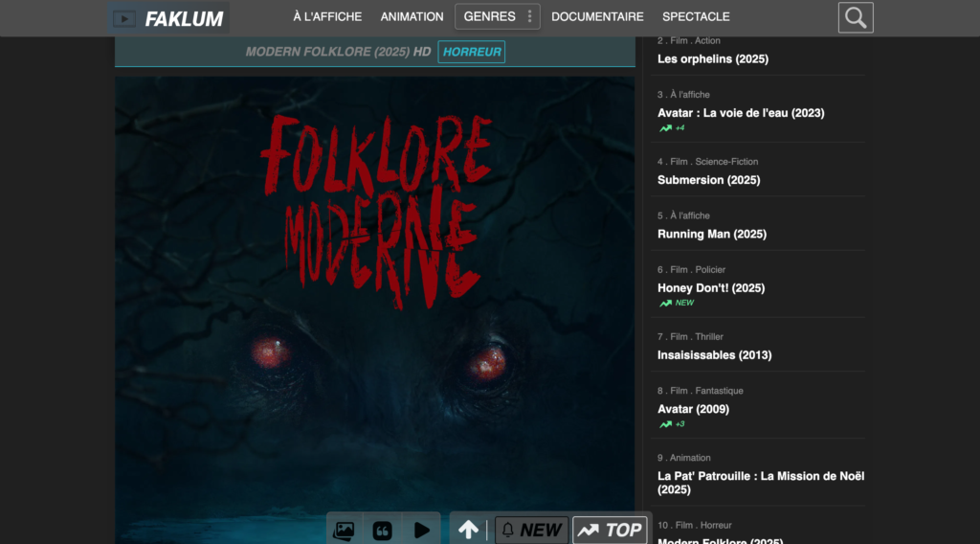Click the FAKLUM logo

tap(168, 18)
